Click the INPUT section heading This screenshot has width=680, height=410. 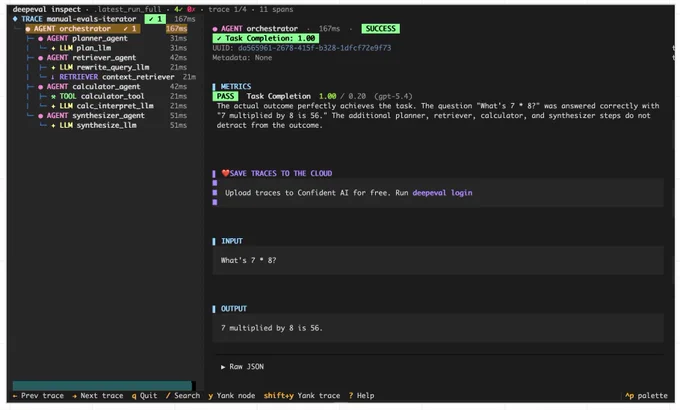tap(232, 241)
